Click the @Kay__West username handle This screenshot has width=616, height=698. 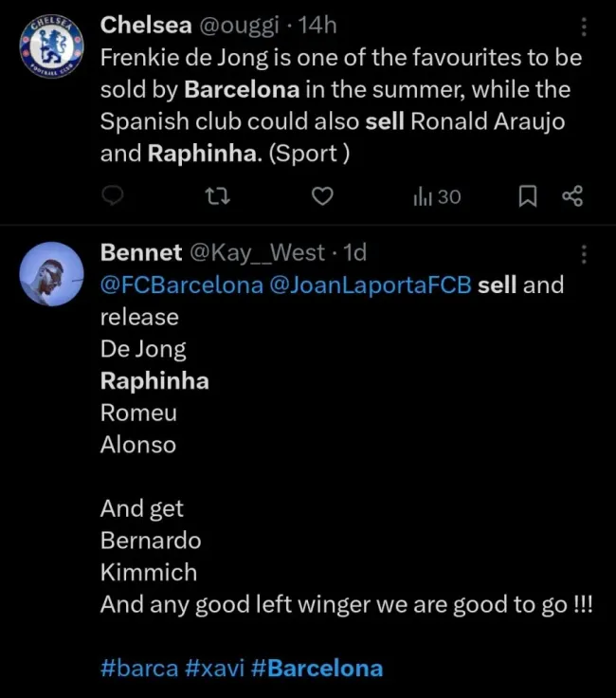pyautogui.click(x=258, y=252)
